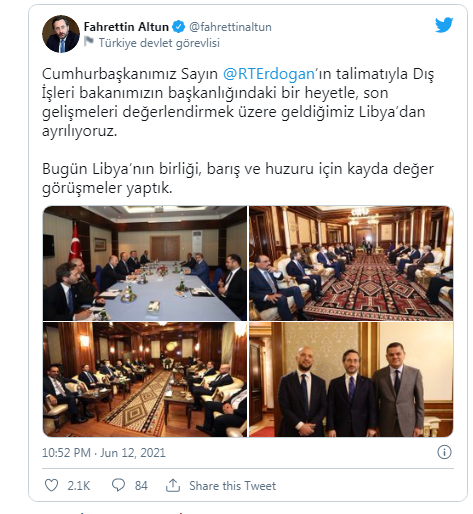Click the government flag label icon
The image size is (473, 514).
point(89,42)
